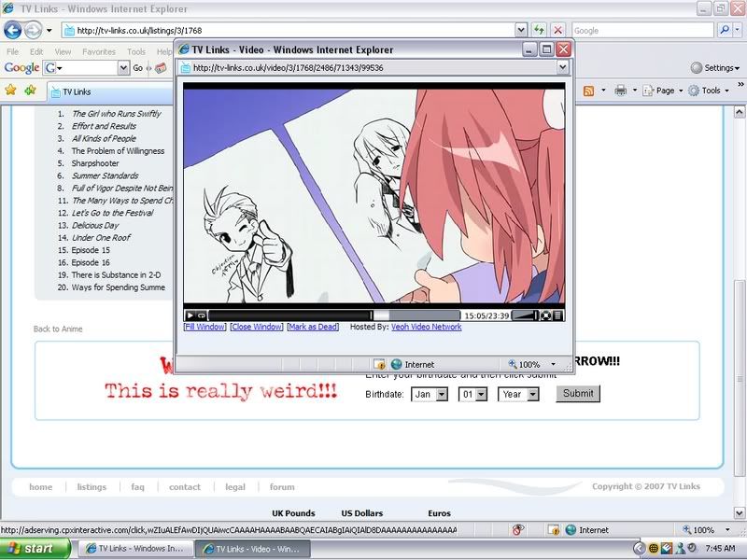This screenshot has height=560, width=747.
Task: Select the TV Links browser tab
Action: [110, 91]
